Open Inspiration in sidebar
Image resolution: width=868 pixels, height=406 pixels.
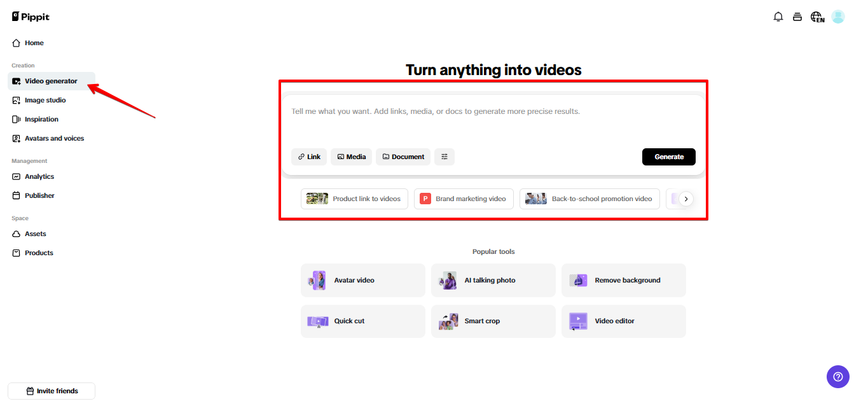click(x=52, y=119)
